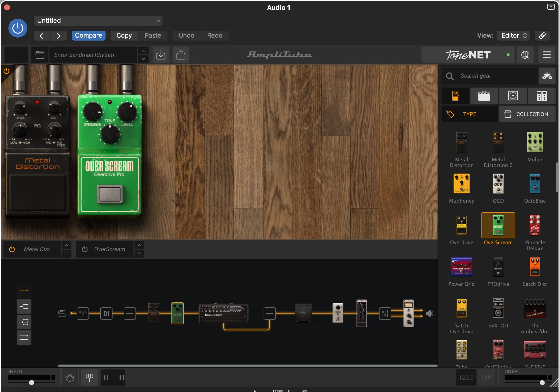Switch to the TYPE filter tab
The image size is (559, 392).
[x=470, y=114]
